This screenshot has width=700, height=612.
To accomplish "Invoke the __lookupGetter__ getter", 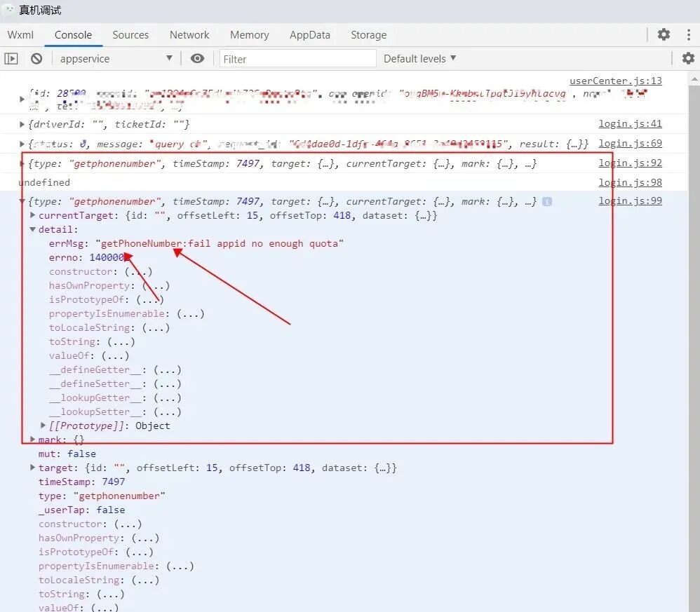I will 168,398.
